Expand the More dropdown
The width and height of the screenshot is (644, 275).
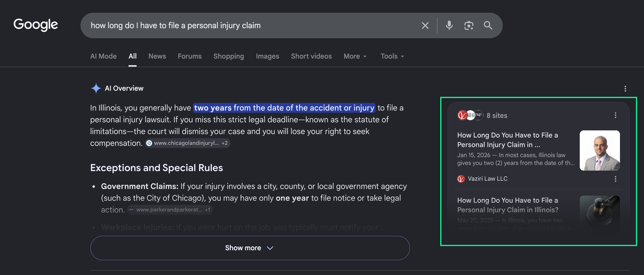tap(355, 56)
